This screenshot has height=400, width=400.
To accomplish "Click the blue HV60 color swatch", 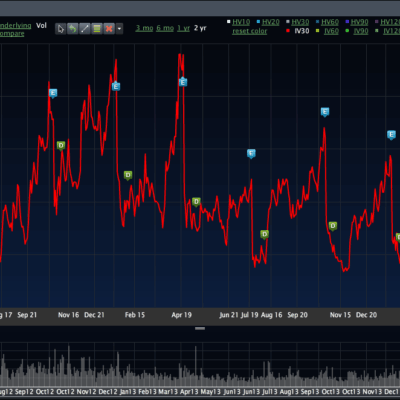I will point(318,22).
